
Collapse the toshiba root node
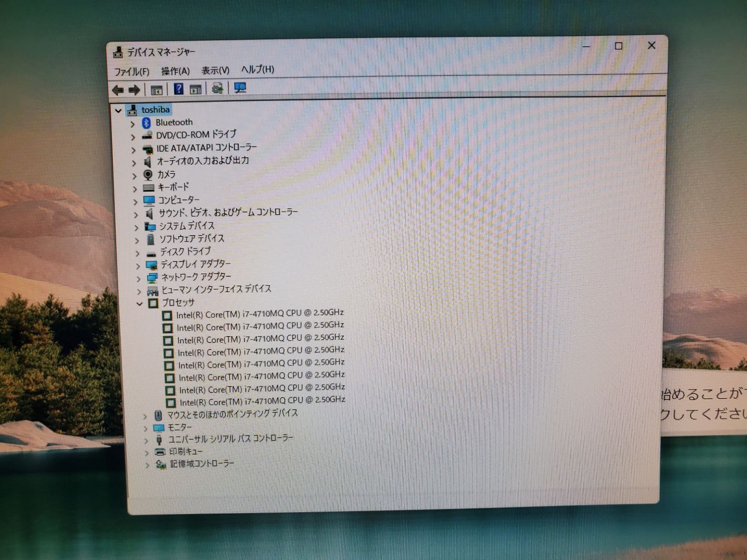pyautogui.click(x=118, y=111)
